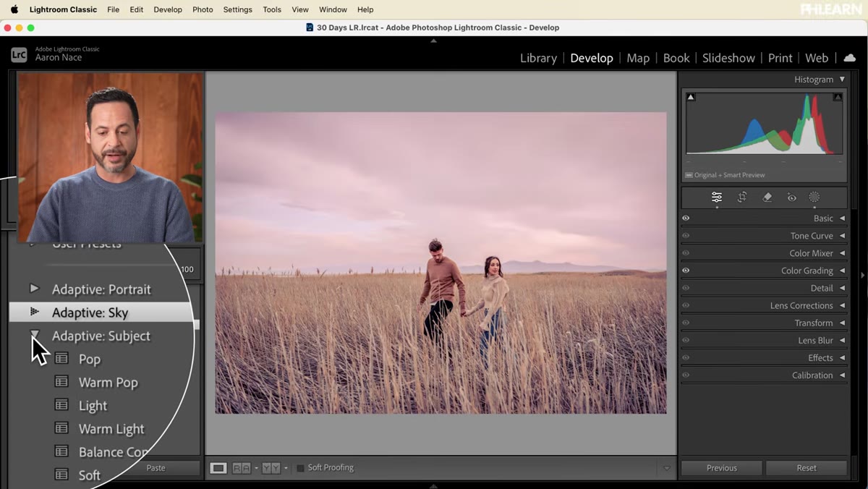The image size is (868, 489).
Task: Expand the Lens Blur panel triangle
Action: point(842,340)
